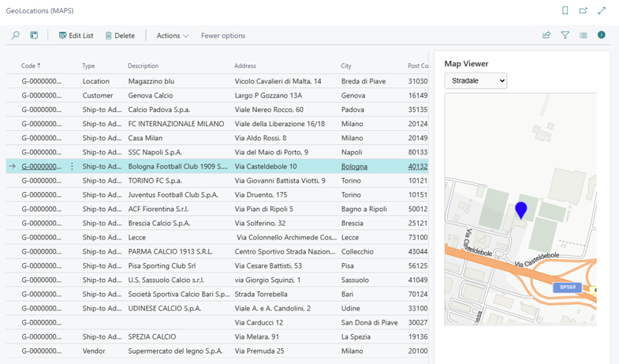The width and height of the screenshot is (619, 364).
Task: Click Vicolo Cavalieri di Malta address
Action: click(x=278, y=81)
